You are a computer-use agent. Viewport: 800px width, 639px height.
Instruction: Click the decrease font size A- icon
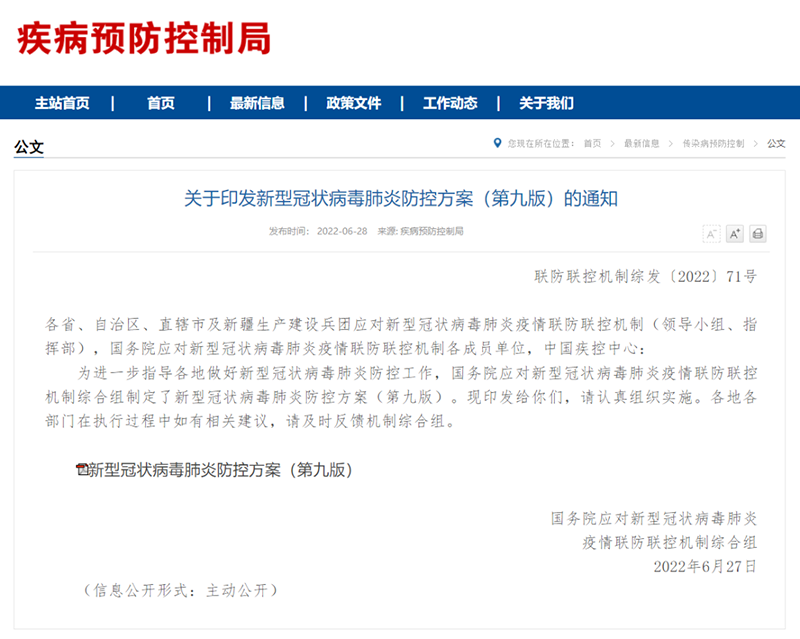point(711,234)
